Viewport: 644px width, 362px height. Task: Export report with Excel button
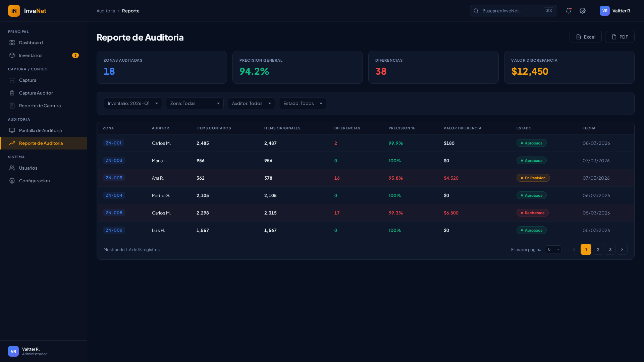[585, 37]
